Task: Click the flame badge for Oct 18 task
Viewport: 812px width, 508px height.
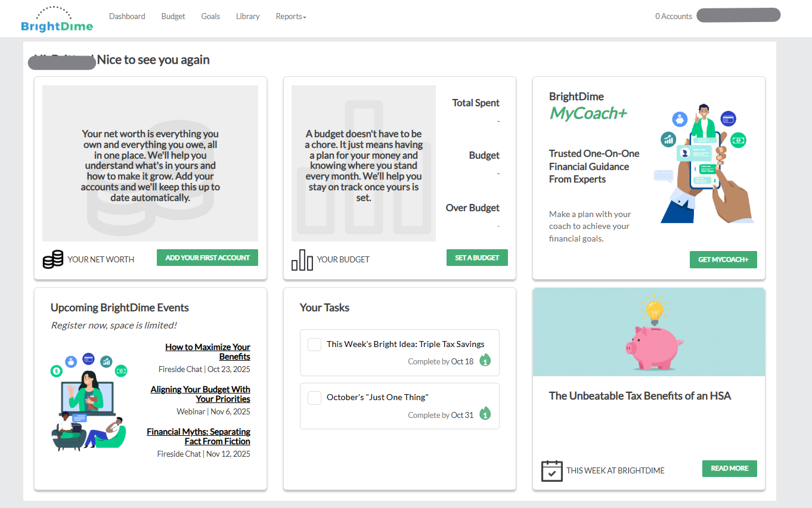Action: 485,360
